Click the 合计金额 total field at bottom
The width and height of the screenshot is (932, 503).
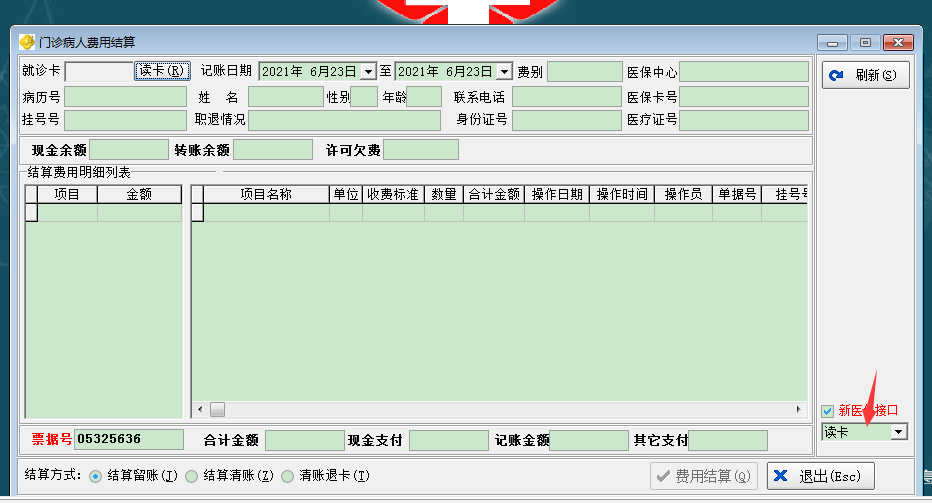pyautogui.click(x=305, y=441)
